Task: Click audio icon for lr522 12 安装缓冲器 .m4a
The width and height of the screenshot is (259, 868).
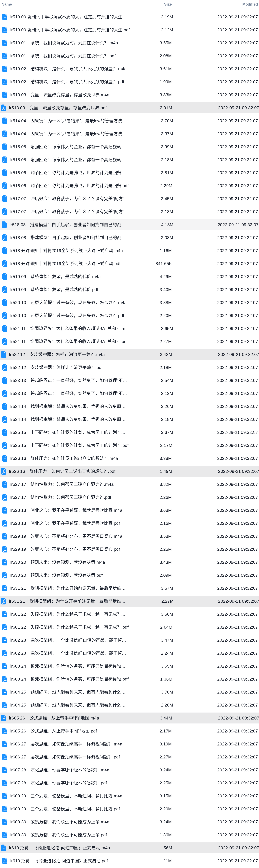Action: point(4,354)
